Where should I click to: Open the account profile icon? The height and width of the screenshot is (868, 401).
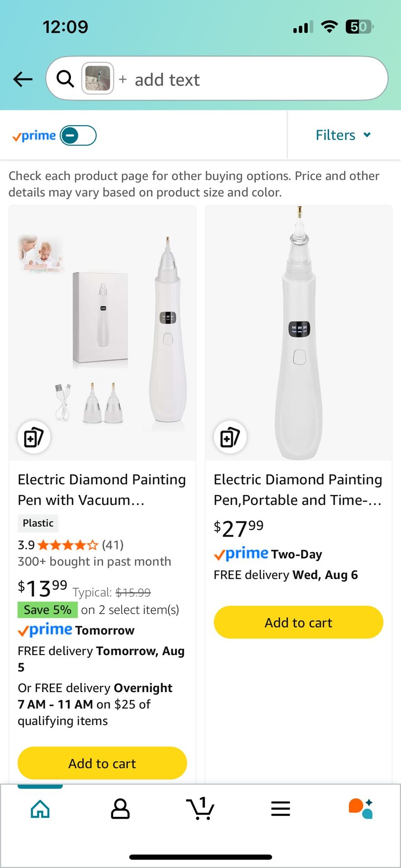point(120,808)
